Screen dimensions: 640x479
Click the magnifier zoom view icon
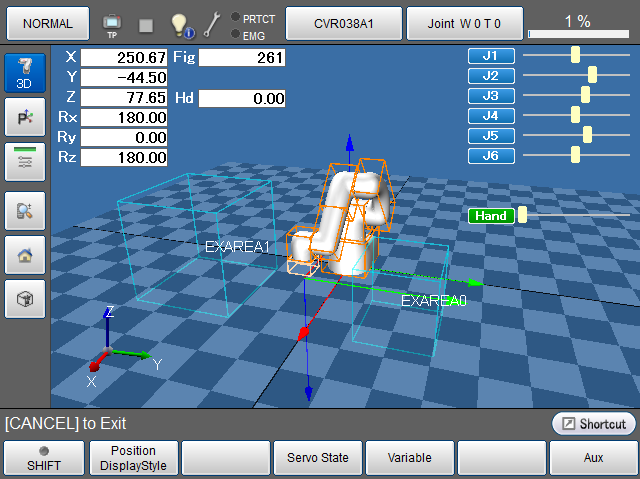click(x=24, y=210)
